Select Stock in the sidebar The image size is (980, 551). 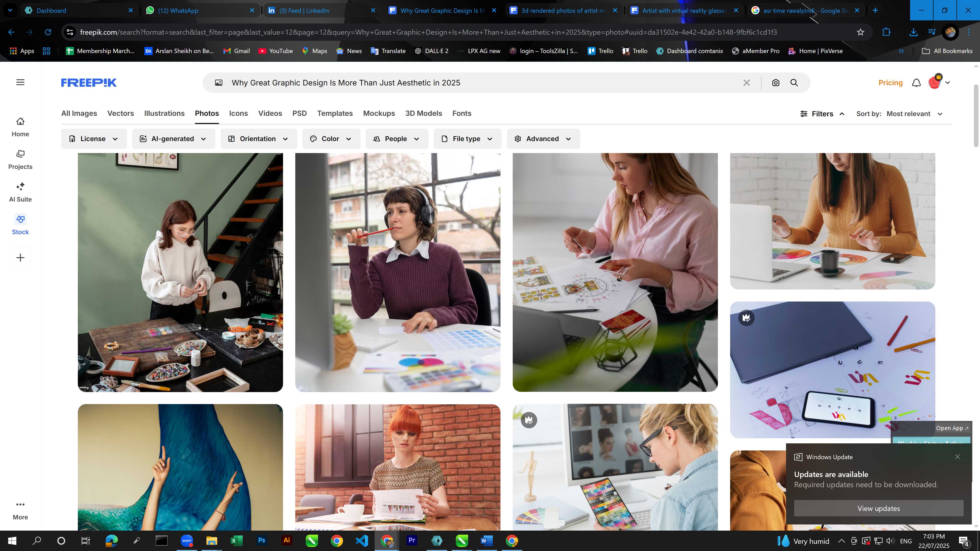pyautogui.click(x=20, y=225)
